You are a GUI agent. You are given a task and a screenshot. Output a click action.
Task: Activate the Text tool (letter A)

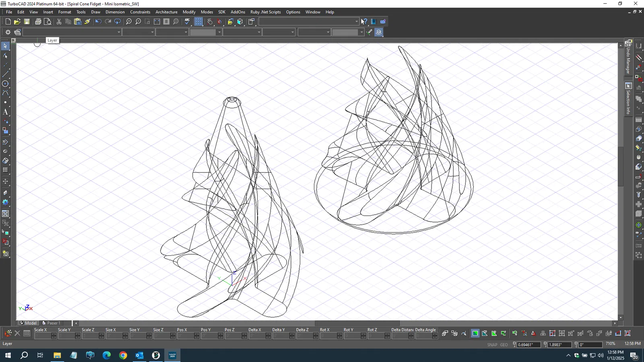(5, 112)
